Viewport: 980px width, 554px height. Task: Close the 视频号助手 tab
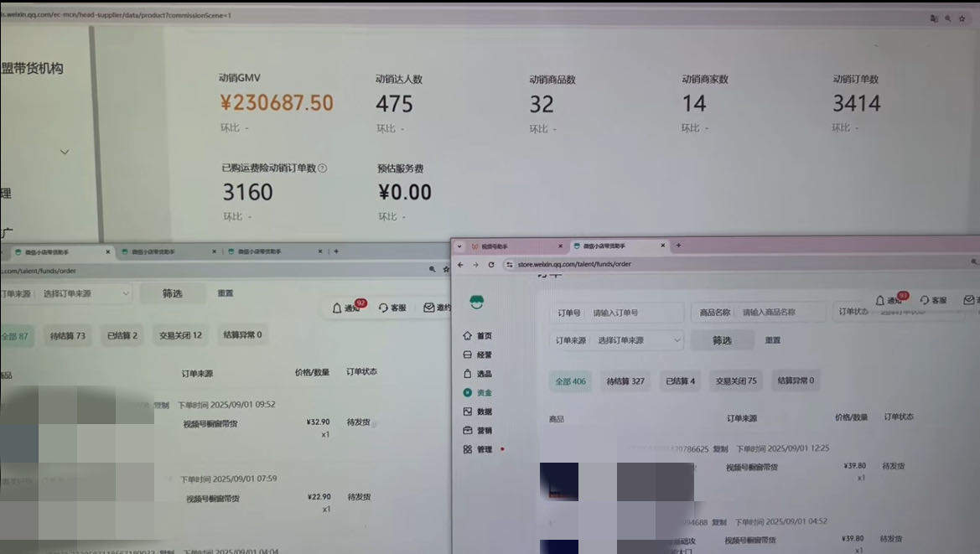pos(560,246)
